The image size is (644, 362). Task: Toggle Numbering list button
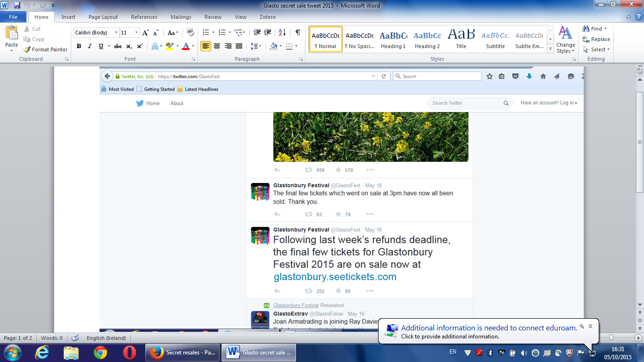point(223,33)
